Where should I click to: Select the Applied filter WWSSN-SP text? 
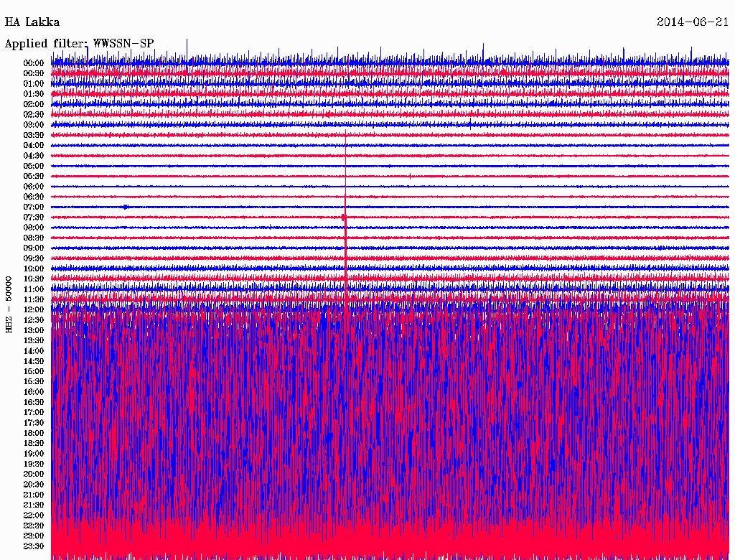(79, 43)
